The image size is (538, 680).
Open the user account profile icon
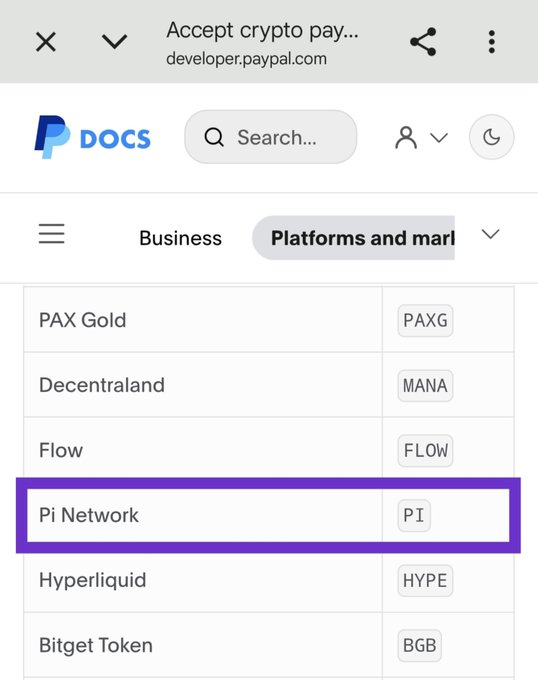[x=406, y=137]
